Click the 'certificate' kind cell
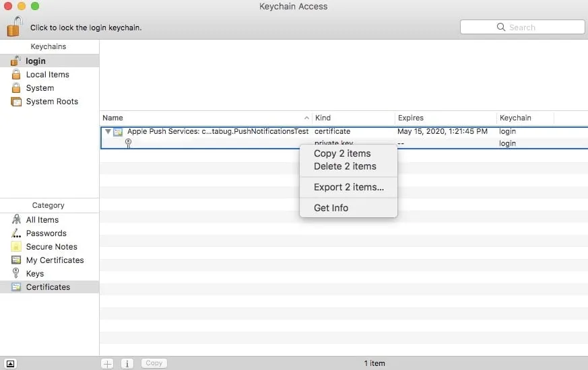The width and height of the screenshot is (588, 370). 332,131
